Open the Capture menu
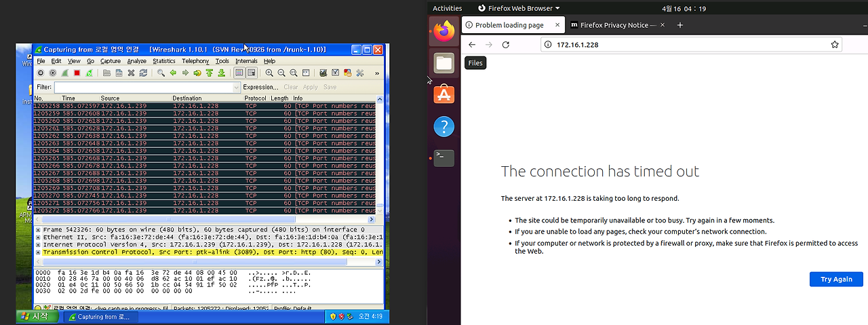The width and height of the screenshot is (868, 325). [x=111, y=61]
